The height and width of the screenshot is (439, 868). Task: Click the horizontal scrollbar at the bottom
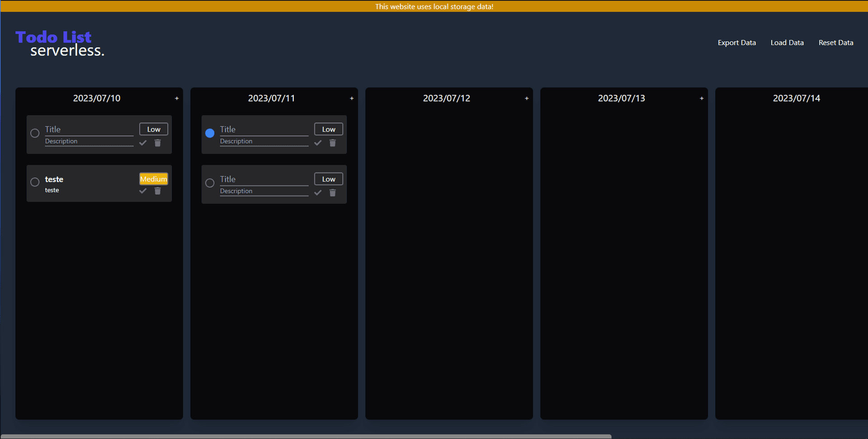coord(306,436)
